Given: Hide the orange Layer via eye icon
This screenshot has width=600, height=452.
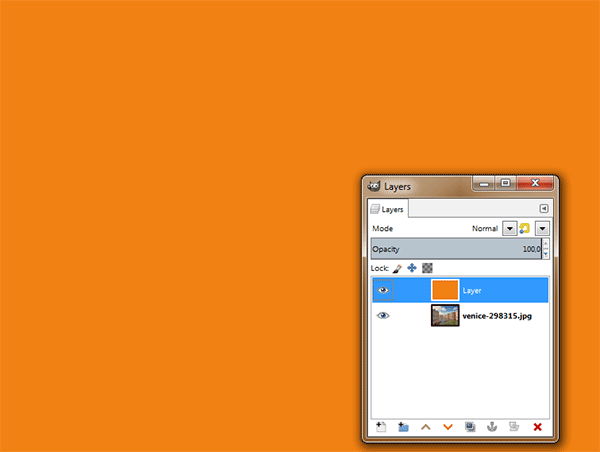Looking at the screenshot, I should tap(383, 290).
